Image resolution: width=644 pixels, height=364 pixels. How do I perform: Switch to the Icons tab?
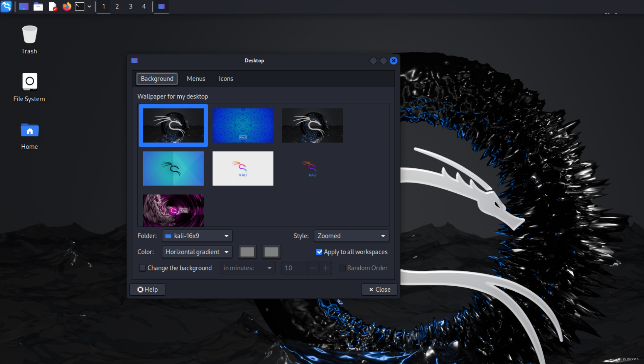pos(226,79)
